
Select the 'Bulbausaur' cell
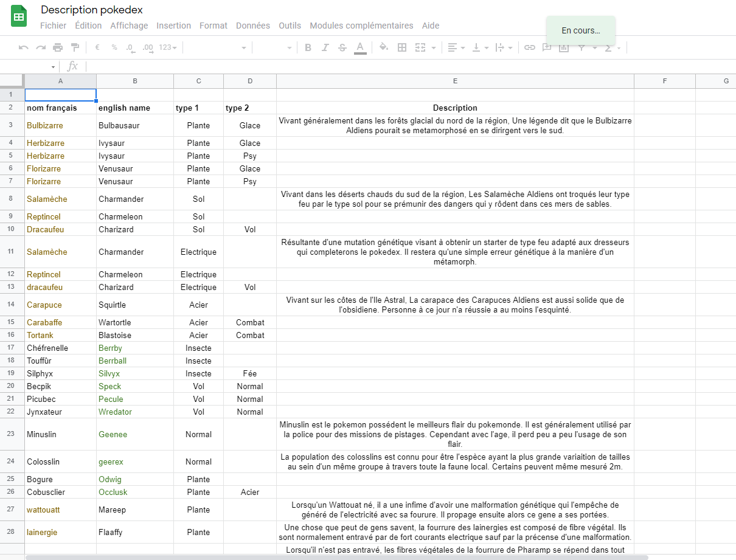click(x=135, y=125)
